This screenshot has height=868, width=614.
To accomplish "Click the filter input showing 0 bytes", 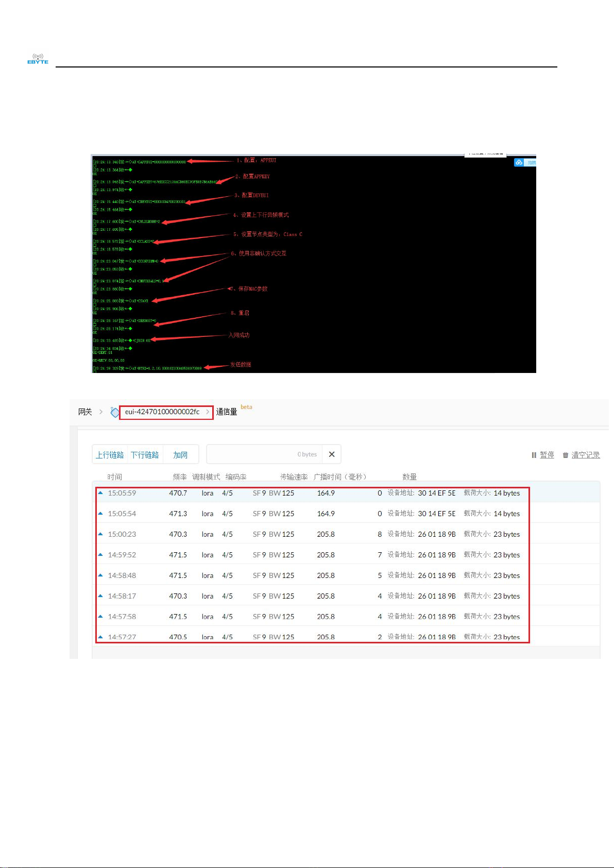I will point(264,454).
